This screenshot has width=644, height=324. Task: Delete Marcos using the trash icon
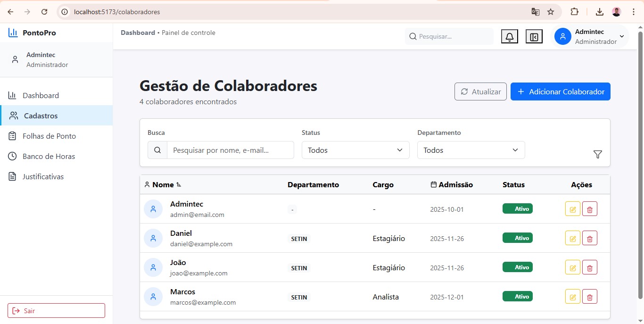590,296
